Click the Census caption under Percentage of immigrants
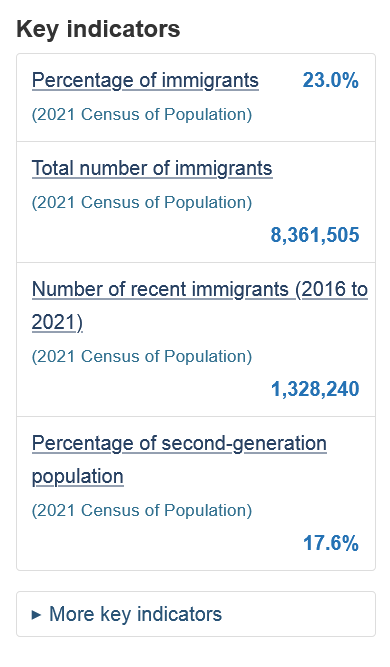This screenshot has height=667, width=390. point(142,114)
